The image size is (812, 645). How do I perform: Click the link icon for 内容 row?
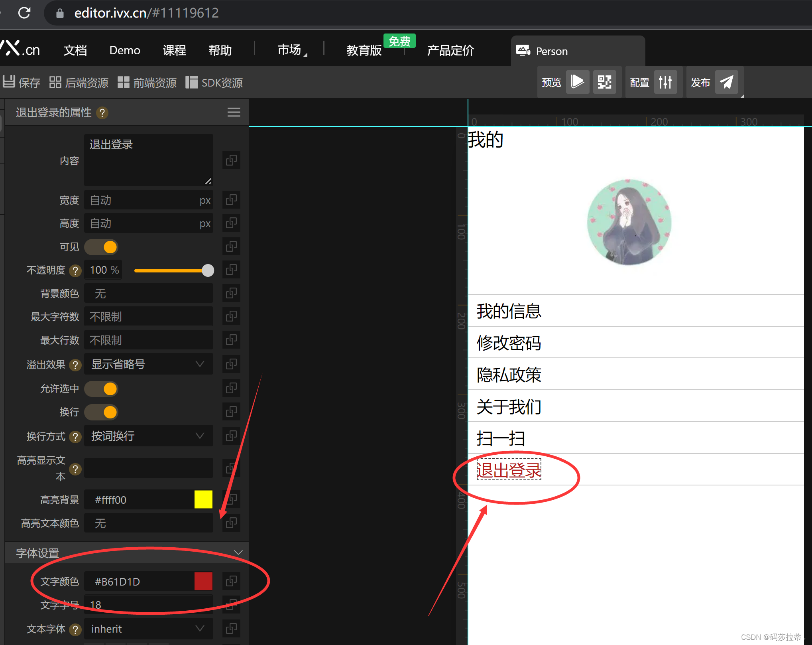[231, 160]
